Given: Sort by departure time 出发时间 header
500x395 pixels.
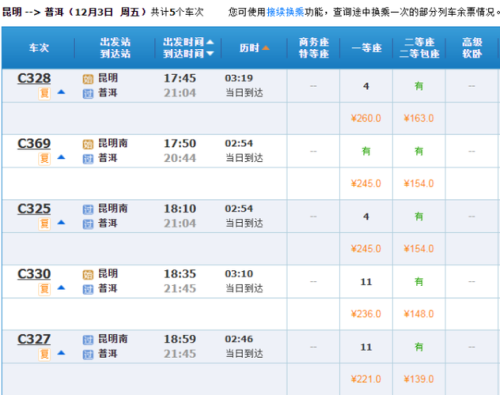Looking at the screenshot, I should (188, 42).
